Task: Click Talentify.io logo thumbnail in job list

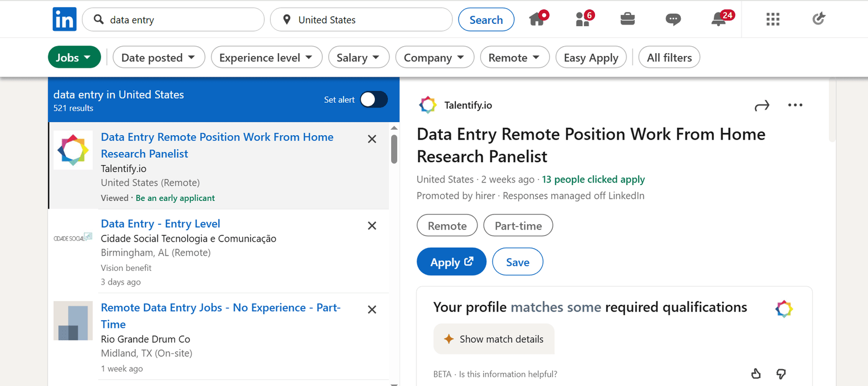Action: [73, 150]
